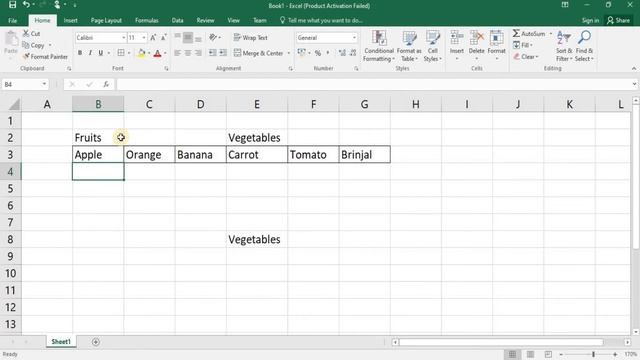Click the Share button

tap(618, 20)
